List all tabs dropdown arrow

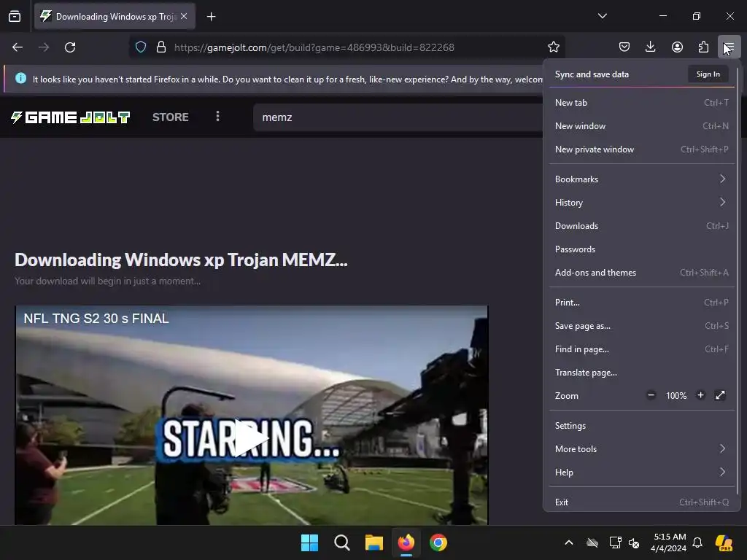pos(602,16)
